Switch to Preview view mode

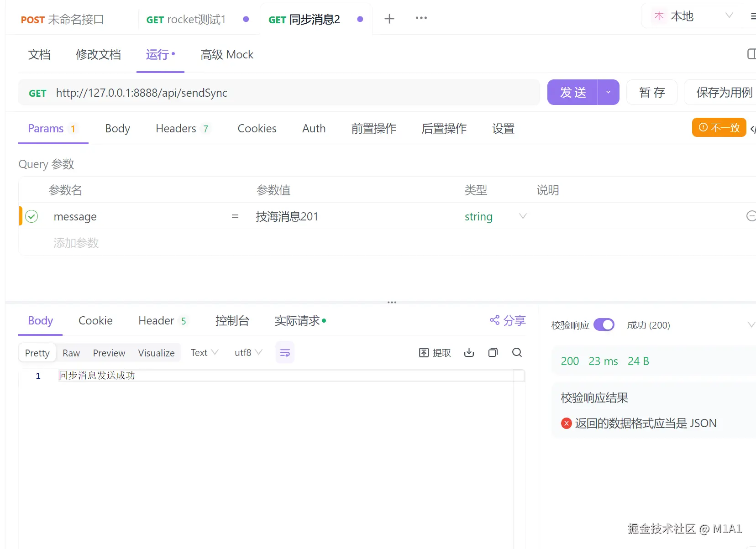(x=109, y=353)
